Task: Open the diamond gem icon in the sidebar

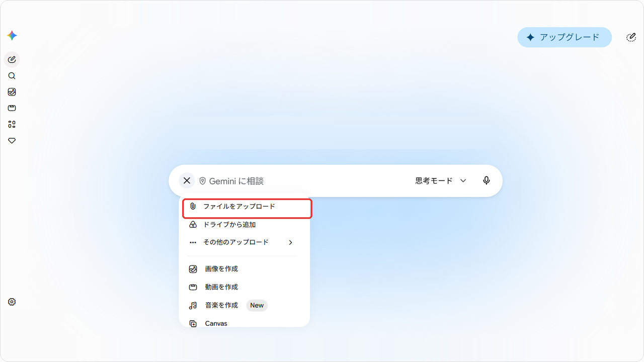Action: [x=12, y=141]
